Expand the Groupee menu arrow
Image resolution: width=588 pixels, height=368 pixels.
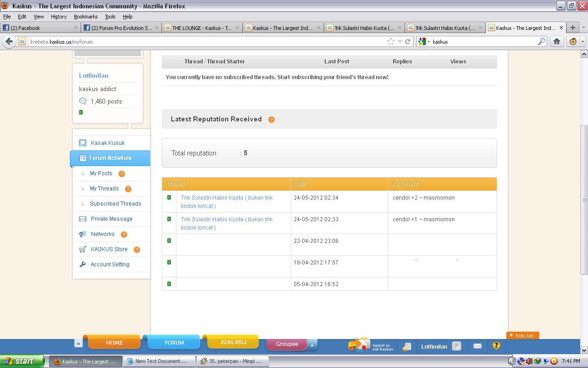(312, 345)
